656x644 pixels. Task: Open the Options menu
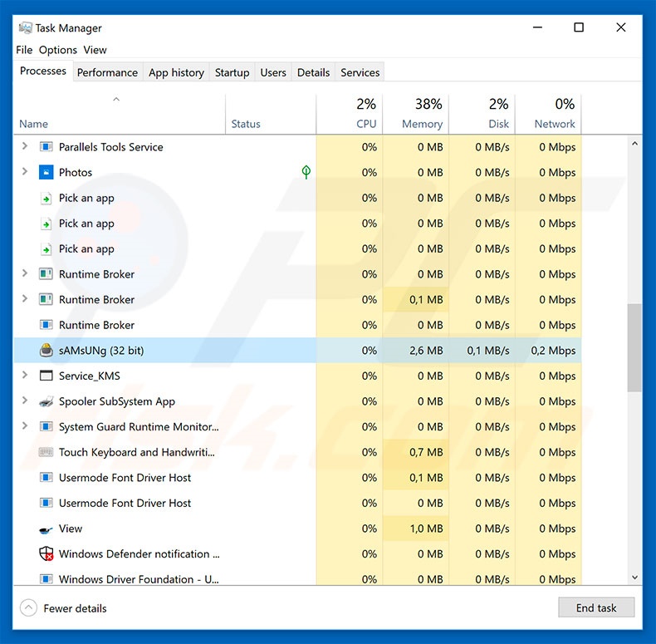coord(57,51)
